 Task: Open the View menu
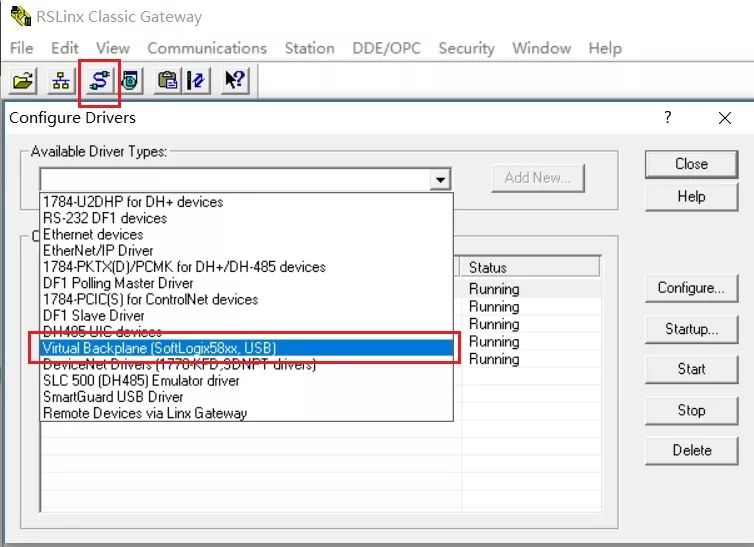(x=113, y=48)
